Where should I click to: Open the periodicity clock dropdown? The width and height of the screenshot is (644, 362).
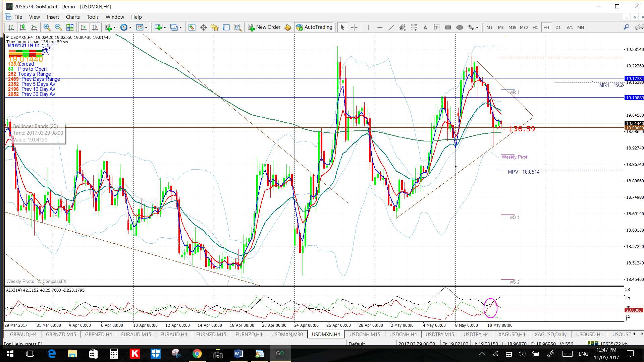126,27
